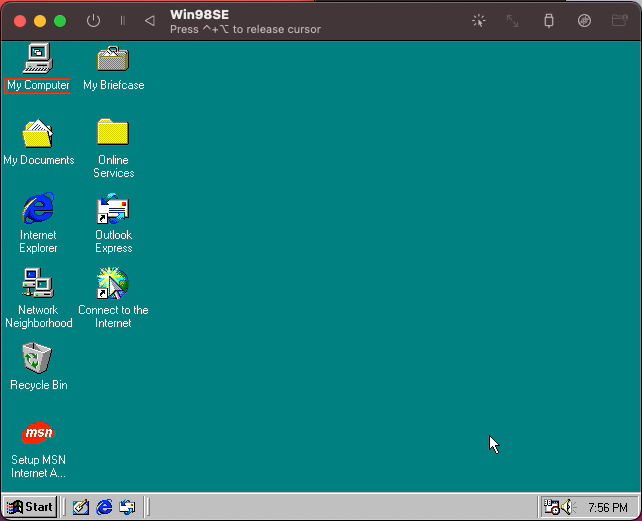Open the Windows Start menu
Image resolution: width=642 pixels, height=521 pixels.
point(30,507)
